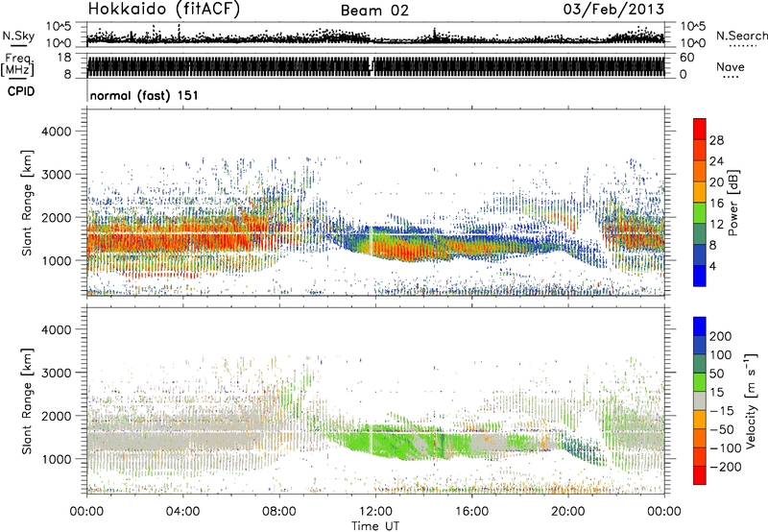
Task: Click the 'Time UT' axis title
Action: point(375,525)
